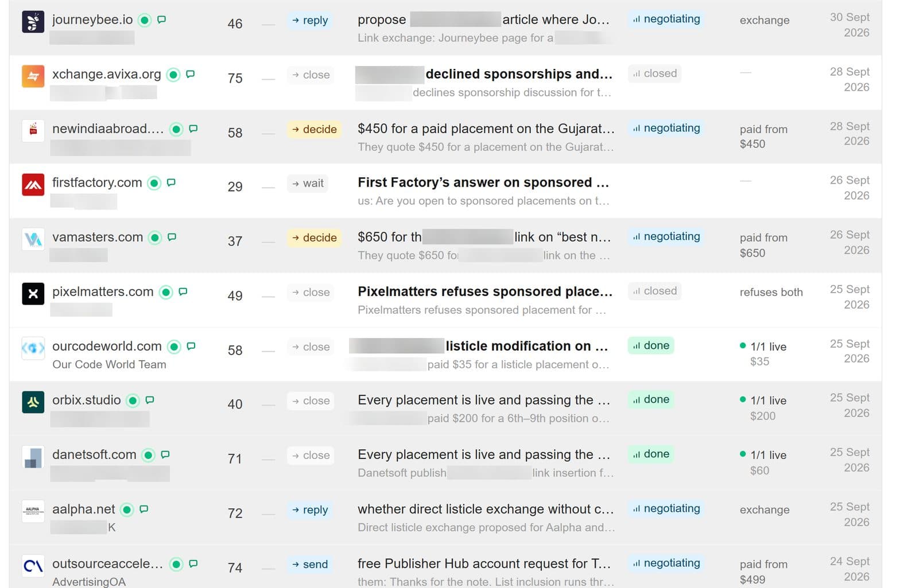This screenshot has height=588, width=900.
Task: Click "whether direct listicle exchange" subject
Action: [486, 509]
